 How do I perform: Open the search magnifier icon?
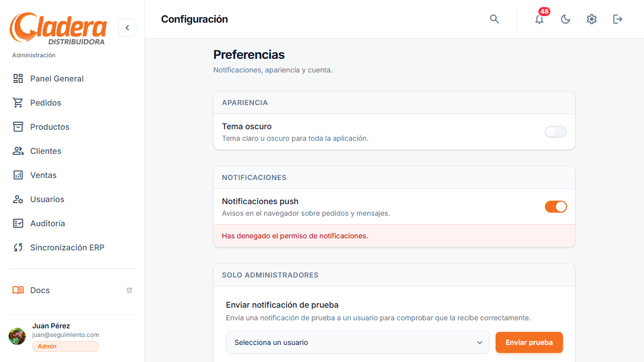click(x=495, y=19)
